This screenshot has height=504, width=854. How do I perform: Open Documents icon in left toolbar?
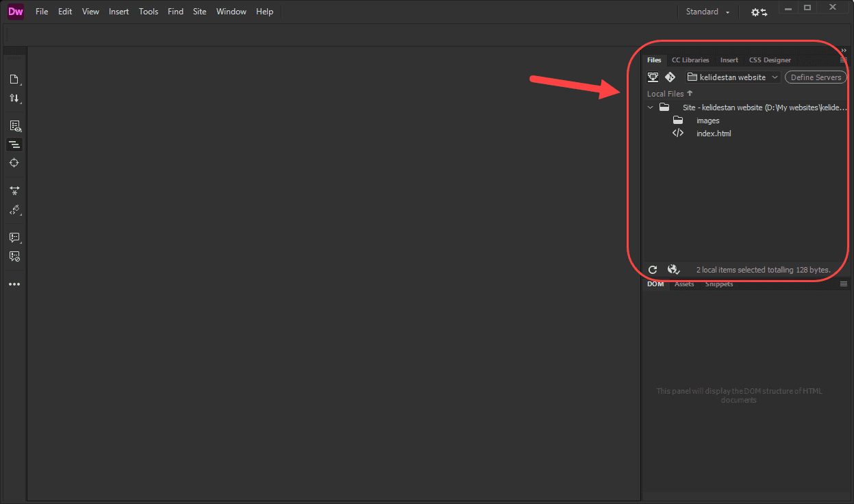pyautogui.click(x=14, y=79)
